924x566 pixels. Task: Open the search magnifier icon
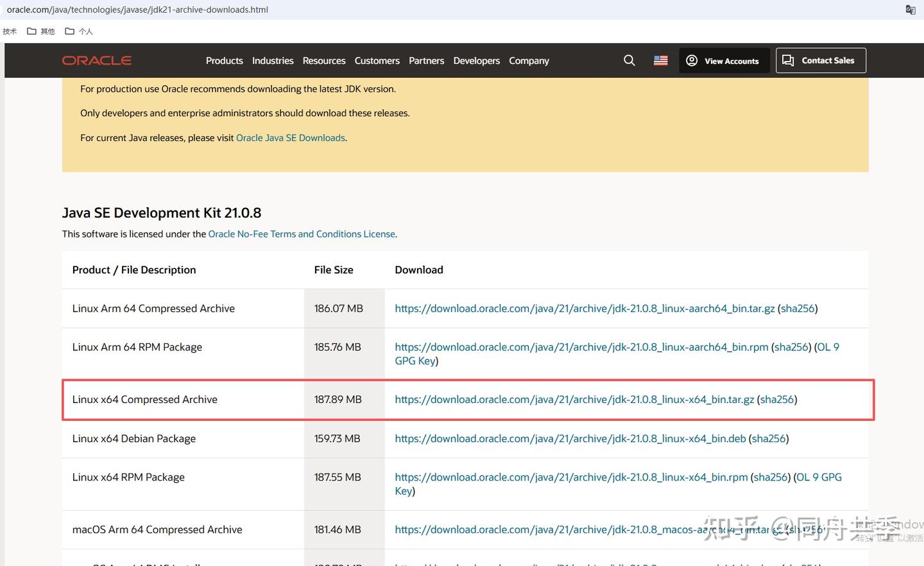tap(629, 60)
